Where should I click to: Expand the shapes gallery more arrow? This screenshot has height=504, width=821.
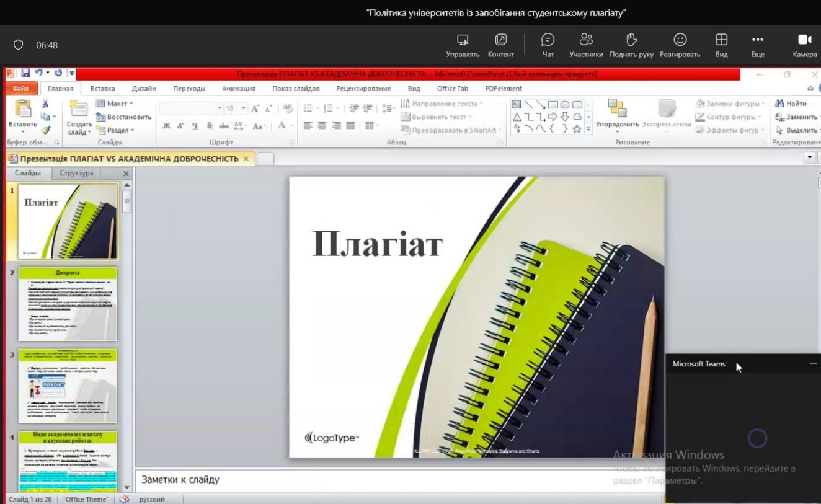tap(588, 129)
